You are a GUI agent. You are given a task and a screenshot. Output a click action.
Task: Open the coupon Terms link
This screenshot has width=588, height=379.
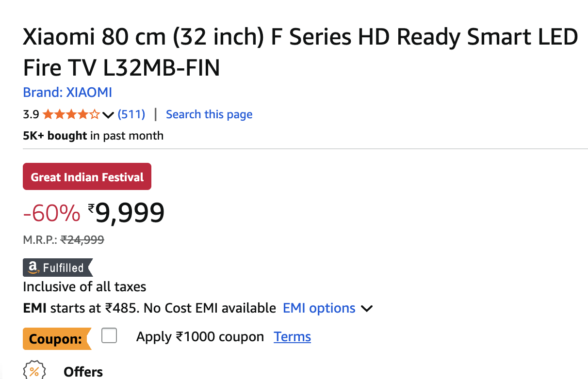(x=292, y=337)
